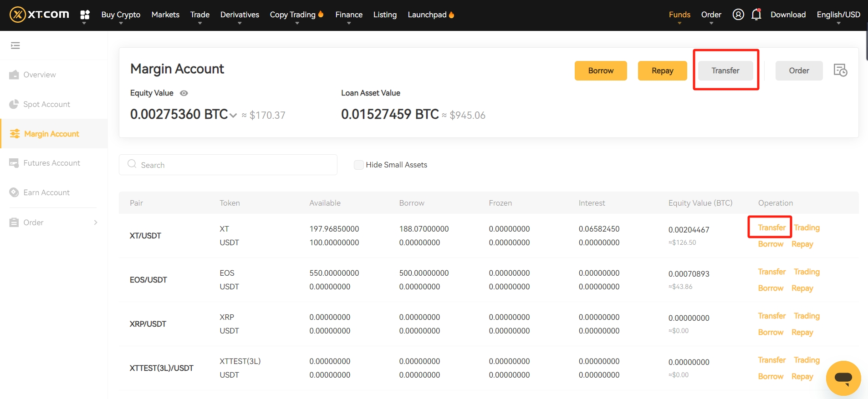Open the apps grid icon

pos(85,15)
